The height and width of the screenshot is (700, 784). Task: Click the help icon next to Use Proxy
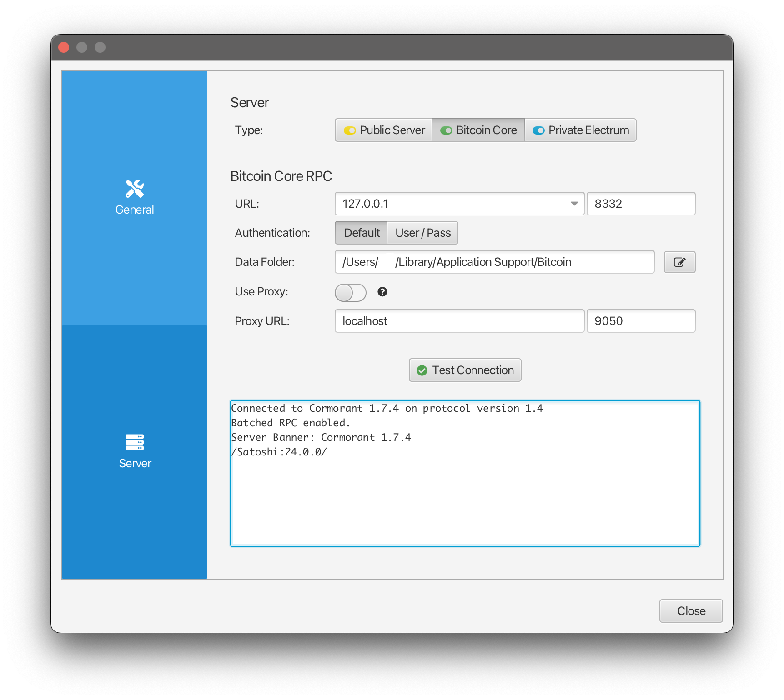pyautogui.click(x=382, y=292)
